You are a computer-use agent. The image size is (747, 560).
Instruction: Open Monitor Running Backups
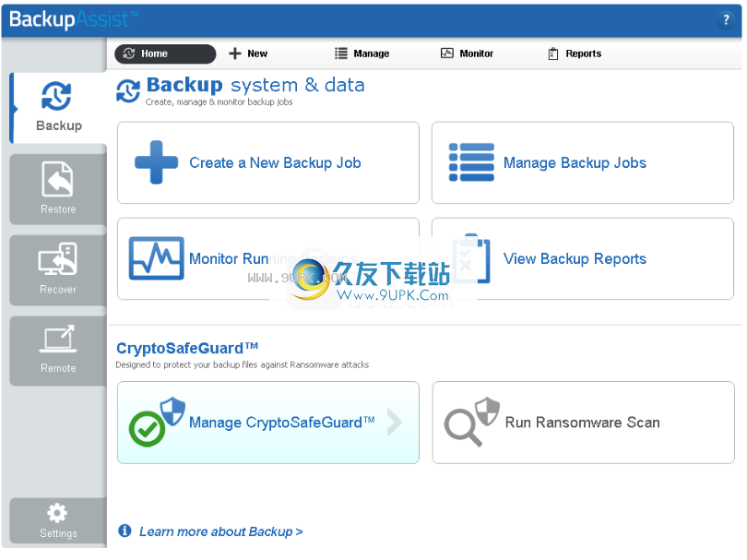(268, 259)
